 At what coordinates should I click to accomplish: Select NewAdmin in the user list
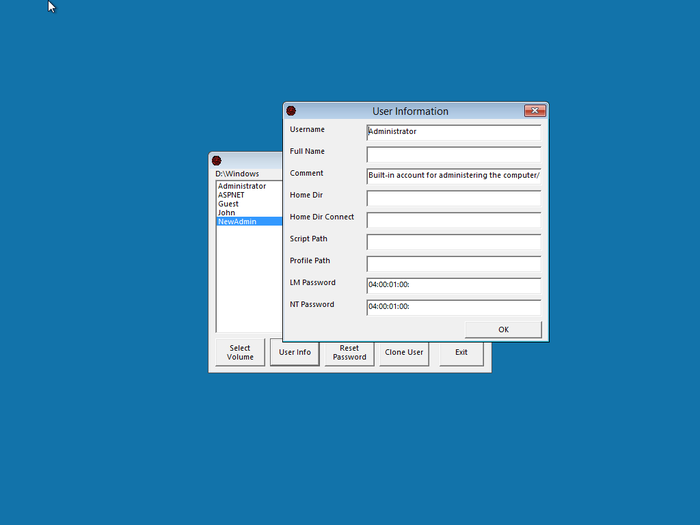coord(250,221)
